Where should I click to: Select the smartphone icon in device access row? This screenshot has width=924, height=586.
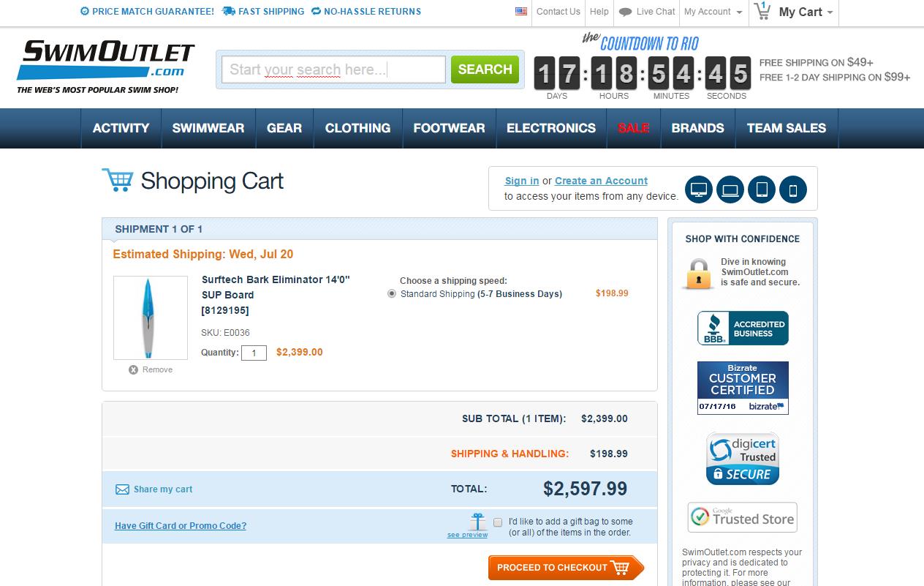click(x=794, y=189)
